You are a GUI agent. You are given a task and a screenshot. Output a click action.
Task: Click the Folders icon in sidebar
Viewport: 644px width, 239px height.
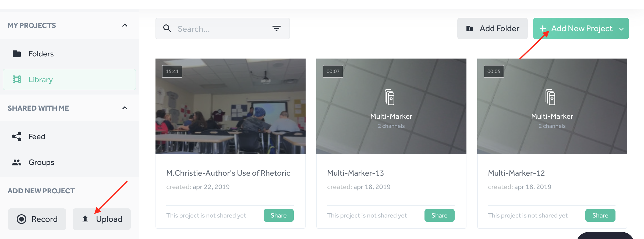(x=17, y=54)
